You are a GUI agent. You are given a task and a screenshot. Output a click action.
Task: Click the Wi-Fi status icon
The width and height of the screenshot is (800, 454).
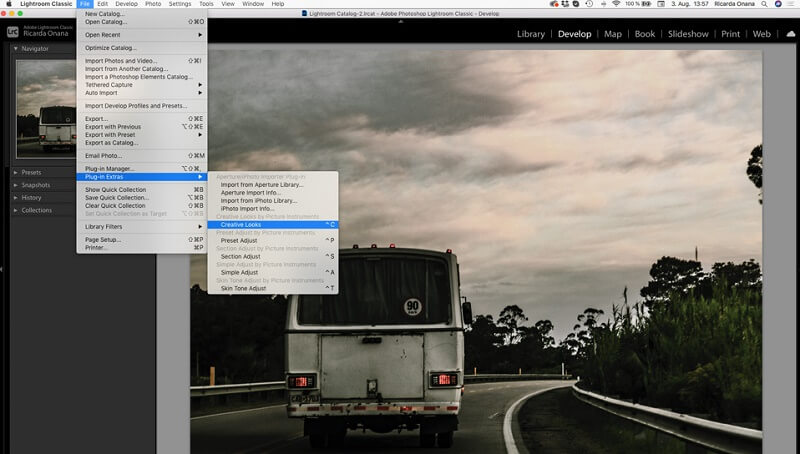tap(616, 4)
